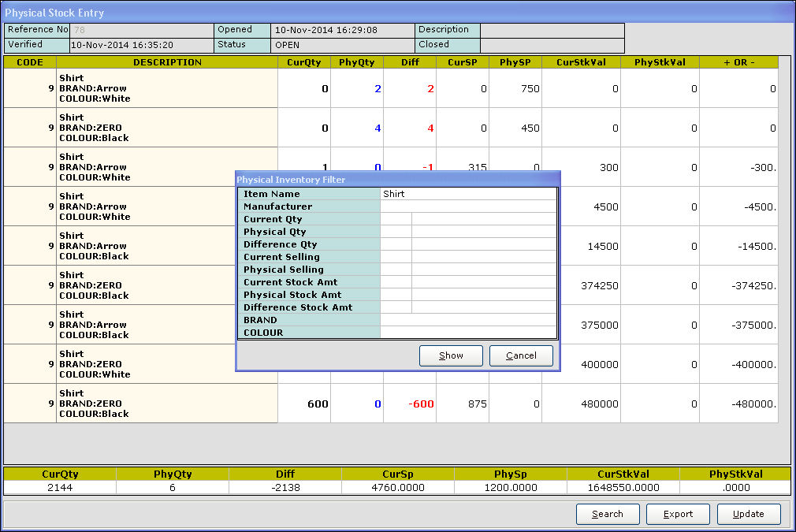Select PhyQty cell showing 4 for ZERO Black

pyautogui.click(x=357, y=128)
